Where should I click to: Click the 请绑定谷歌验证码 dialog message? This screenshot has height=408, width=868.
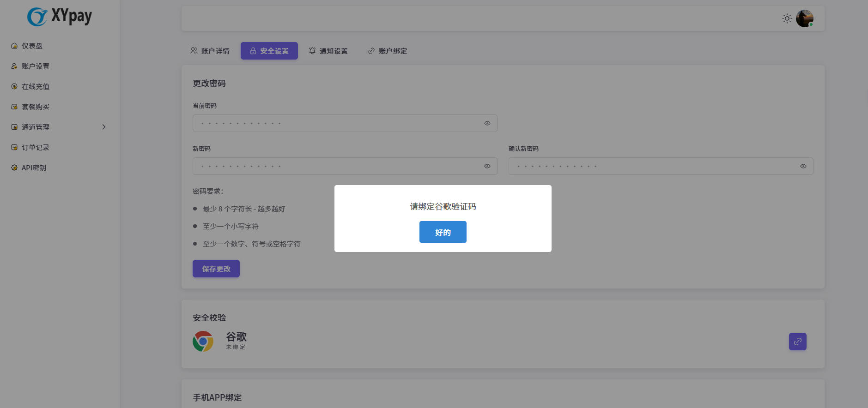pyautogui.click(x=443, y=206)
